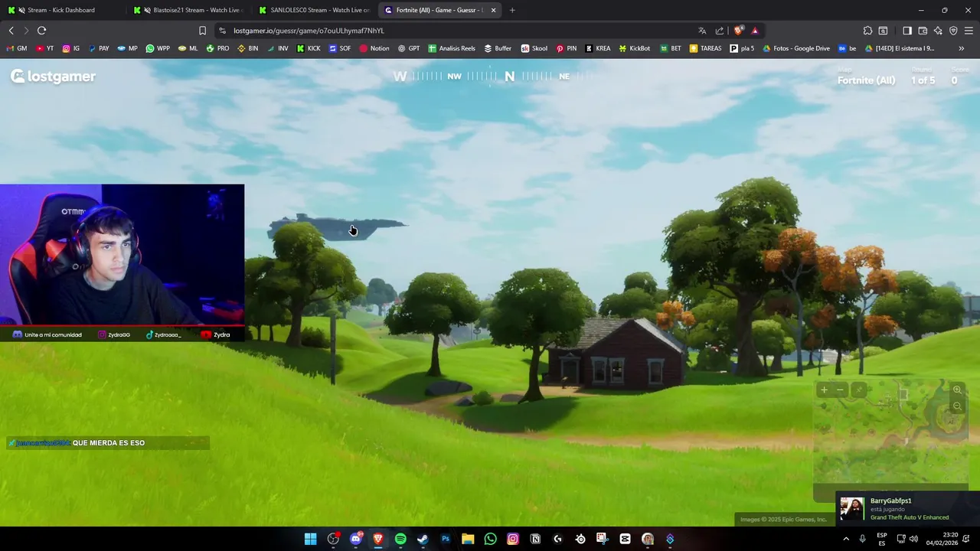
Task: Open the KICK bookmark
Action: tap(309, 48)
